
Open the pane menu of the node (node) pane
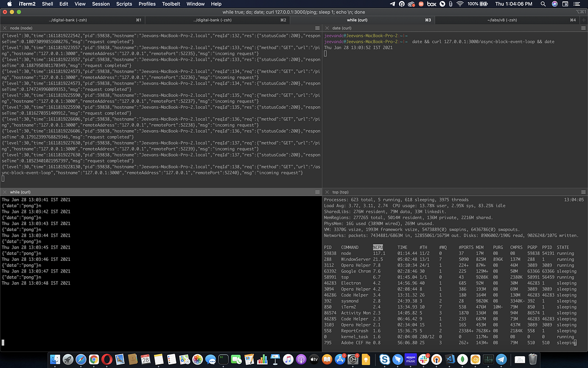tap(316, 28)
